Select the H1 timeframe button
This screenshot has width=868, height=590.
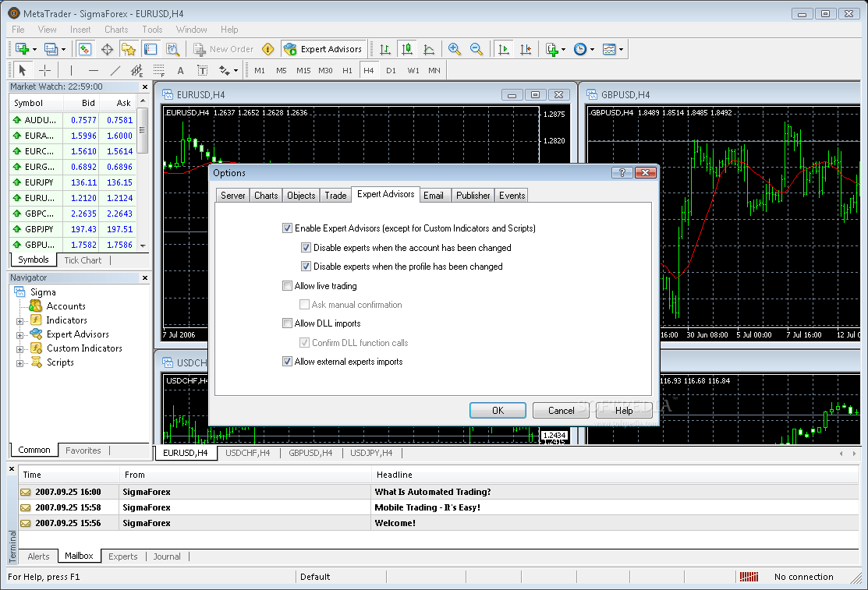(x=347, y=70)
